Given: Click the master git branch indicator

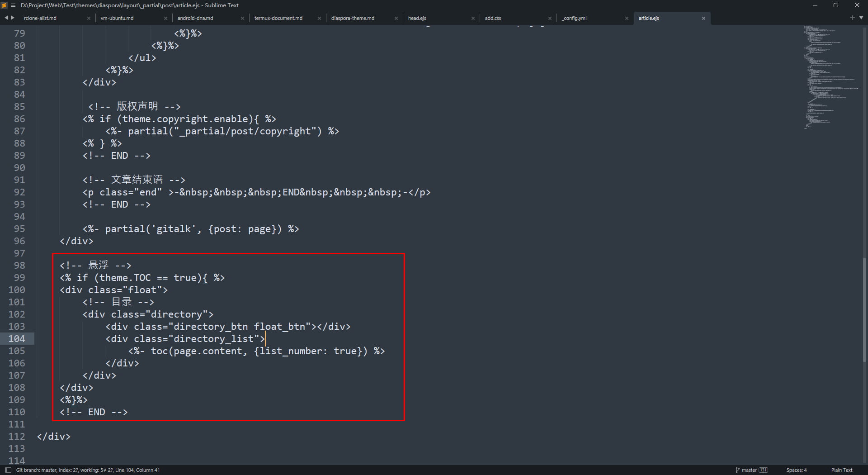Looking at the screenshot, I should [751, 470].
